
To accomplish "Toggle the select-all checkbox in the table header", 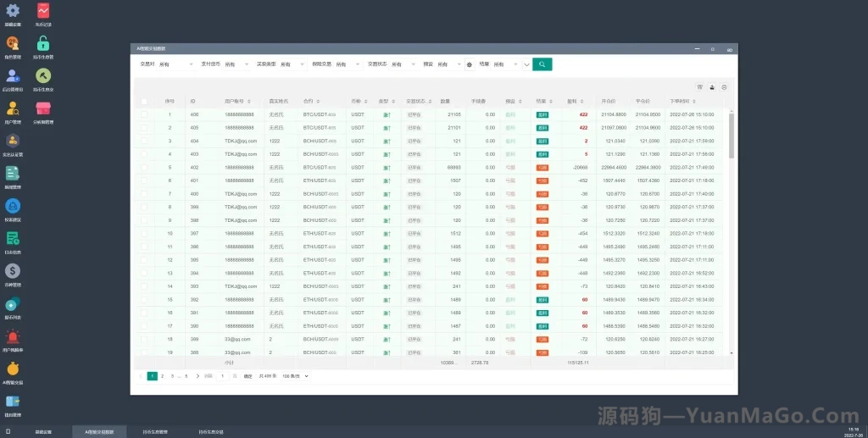I will click(144, 101).
